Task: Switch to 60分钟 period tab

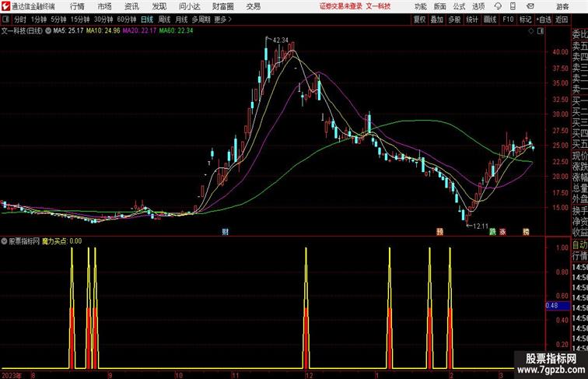Action: pos(127,19)
